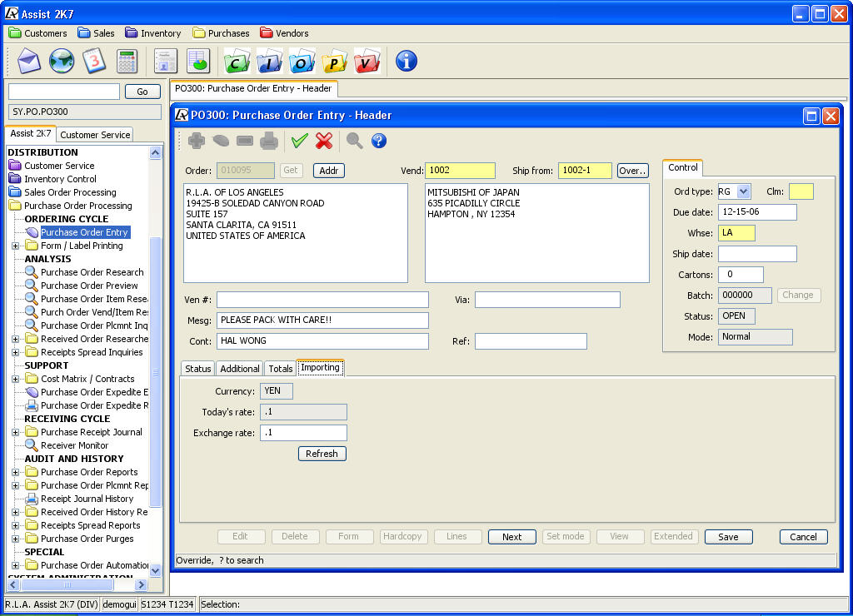Click the Exchange rate input field
Screen dimensions: 853x616
pyautogui.click(x=303, y=433)
